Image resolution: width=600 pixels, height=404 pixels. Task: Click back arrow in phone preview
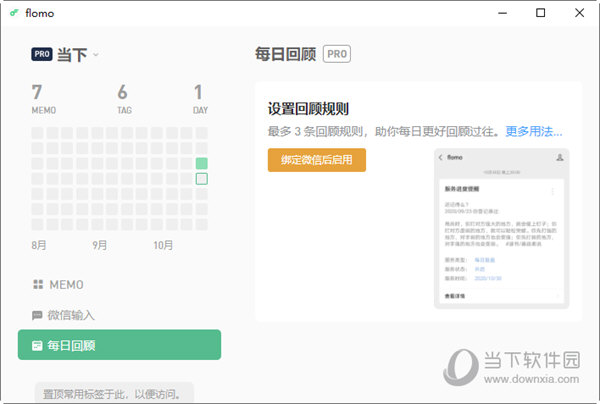point(440,157)
